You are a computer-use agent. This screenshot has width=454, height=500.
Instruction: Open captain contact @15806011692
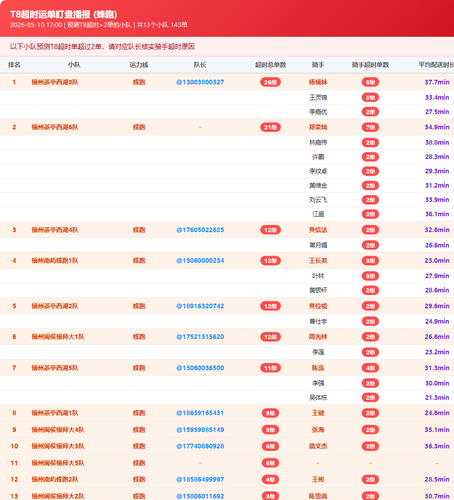[200, 496]
